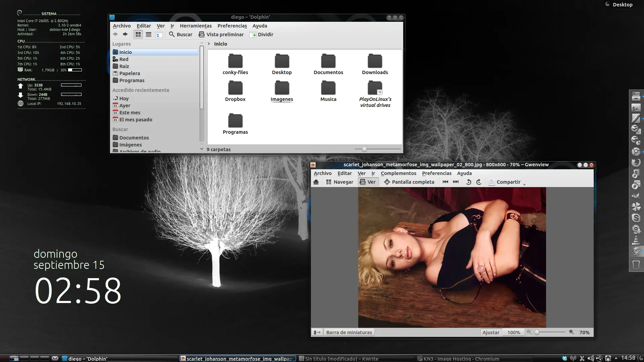Adjust the Dolphin icon size slider
Screen dimensions: 644x362
coord(364,149)
